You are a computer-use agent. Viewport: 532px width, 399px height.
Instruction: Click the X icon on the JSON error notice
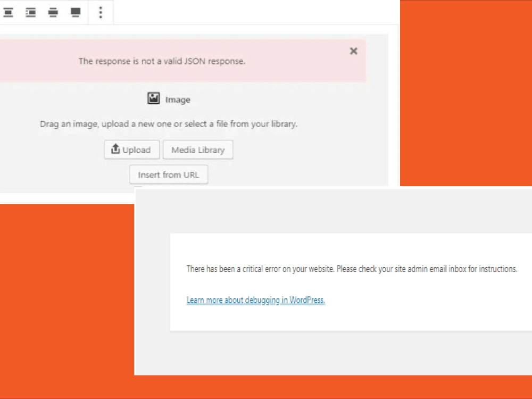point(353,51)
